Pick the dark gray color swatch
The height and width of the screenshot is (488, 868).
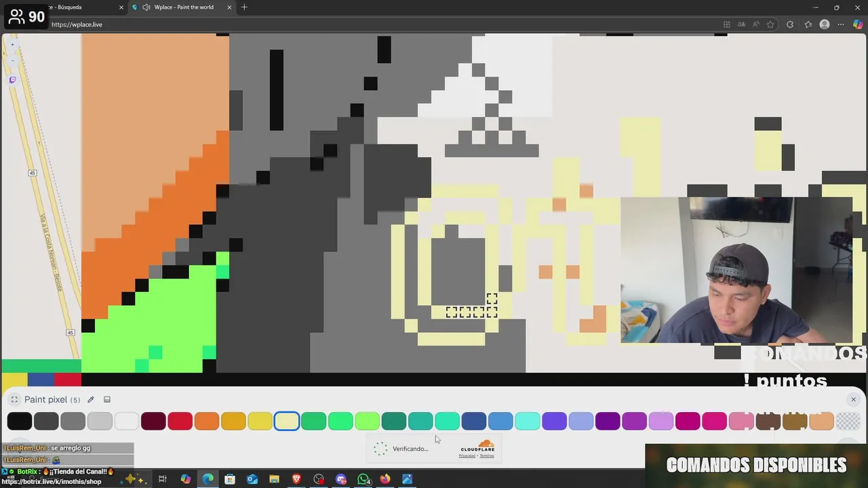[x=46, y=421]
